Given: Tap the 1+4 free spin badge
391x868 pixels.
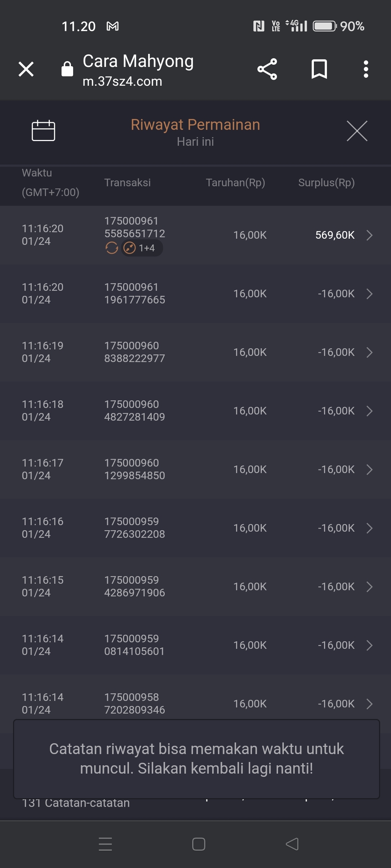Looking at the screenshot, I should coord(142,248).
